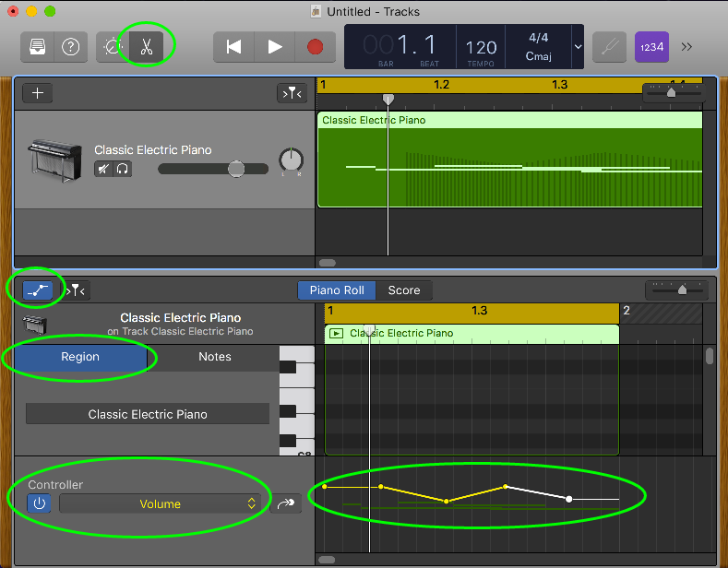Viewport: 728px width, 568px height.
Task: Enable the 1234 count-in button
Action: (651, 47)
